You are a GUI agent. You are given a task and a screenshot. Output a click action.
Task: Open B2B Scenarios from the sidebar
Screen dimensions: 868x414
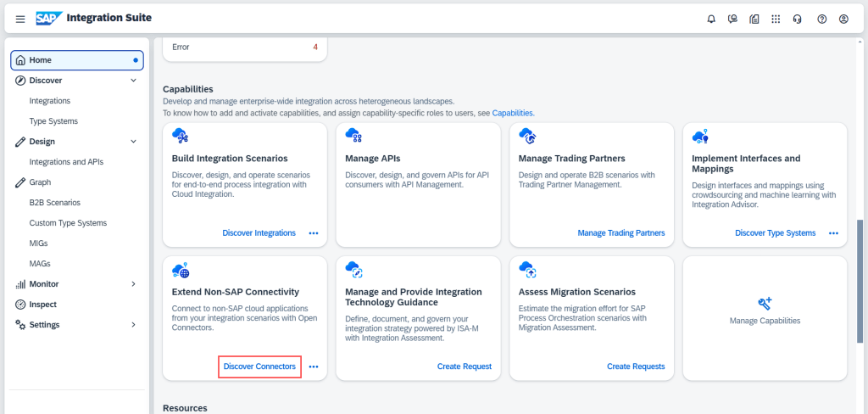tap(55, 203)
